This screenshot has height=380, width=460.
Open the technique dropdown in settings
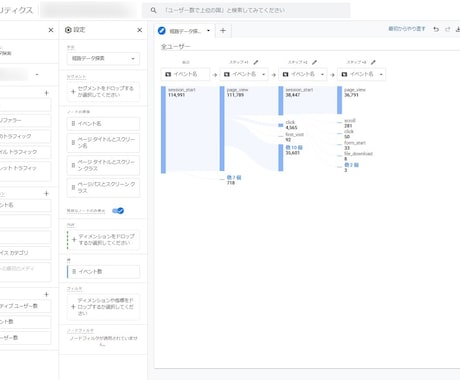coord(103,58)
